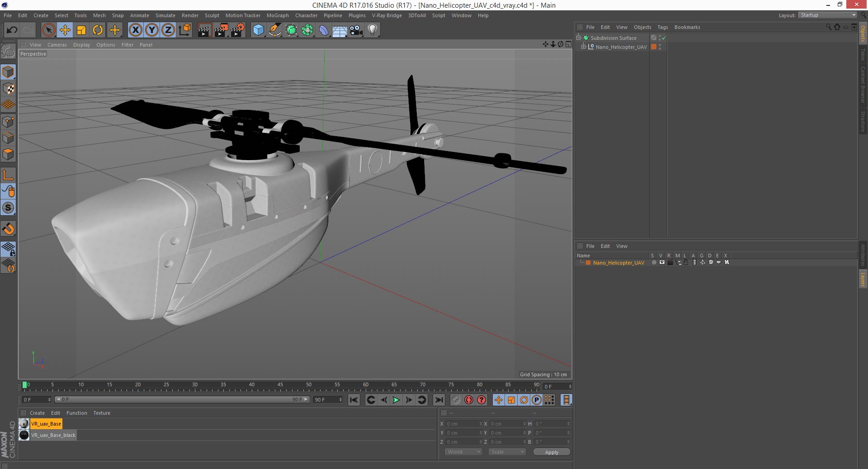Expand the Nano_Helicopter_UAV object tree
This screenshot has width=868, height=469.
(x=583, y=47)
